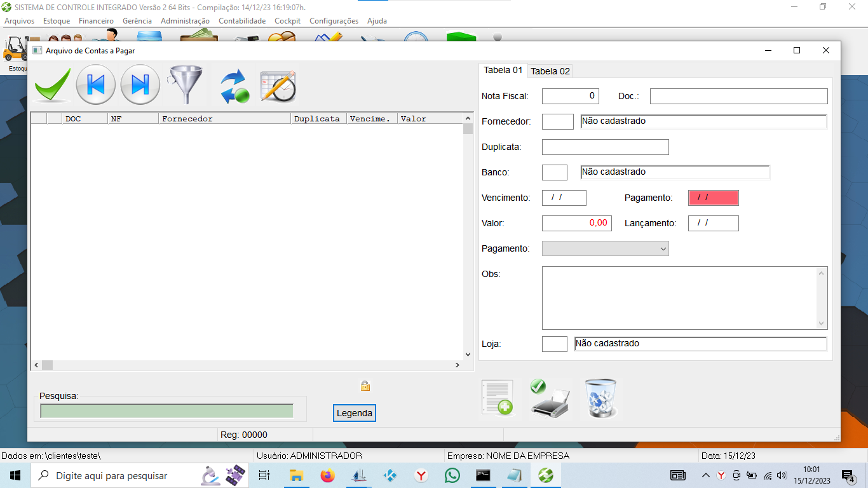Go to the last record arrow icon
This screenshot has width=868, height=488.
[140, 85]
